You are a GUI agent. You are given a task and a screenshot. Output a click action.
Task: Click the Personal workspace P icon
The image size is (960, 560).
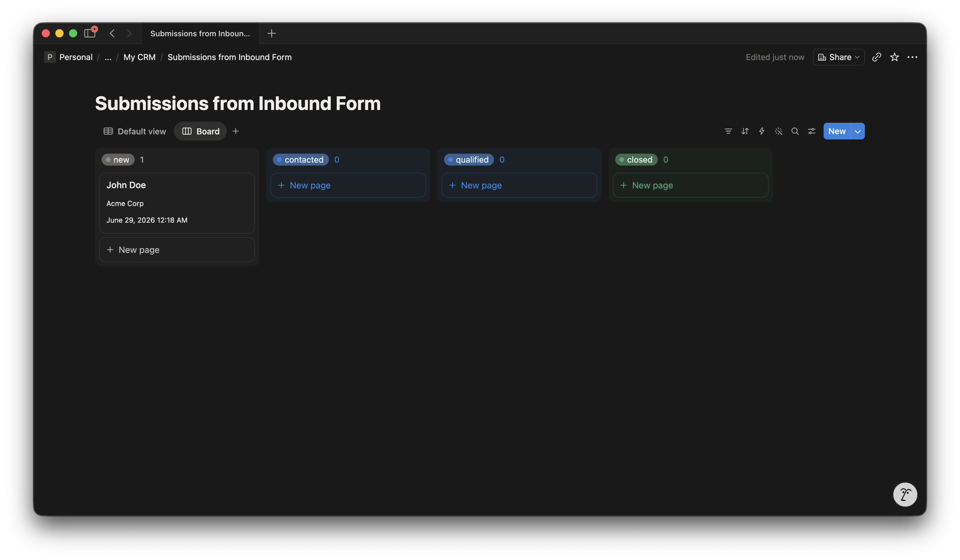pyautogui.click(x=50, y=57)
